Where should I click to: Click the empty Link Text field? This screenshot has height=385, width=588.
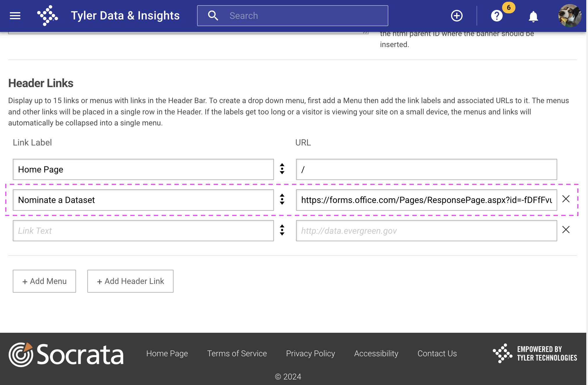(x=143, y=231)
